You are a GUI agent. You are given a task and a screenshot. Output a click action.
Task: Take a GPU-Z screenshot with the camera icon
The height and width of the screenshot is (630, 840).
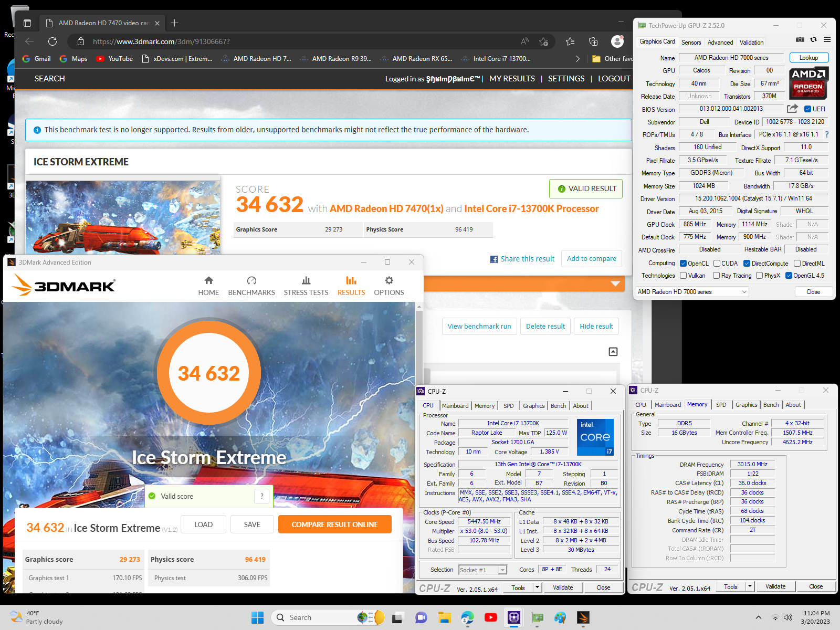[x=800, y=39]
